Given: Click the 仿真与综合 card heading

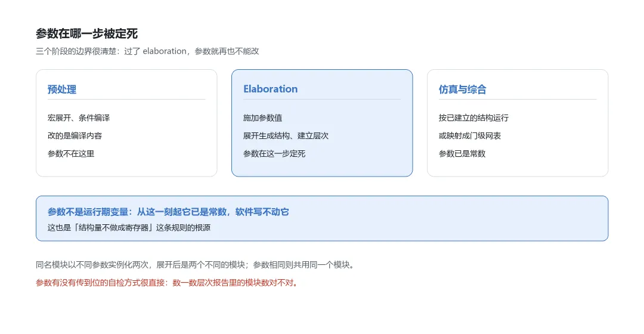Looking at the screenshot, I should (463, 89).
